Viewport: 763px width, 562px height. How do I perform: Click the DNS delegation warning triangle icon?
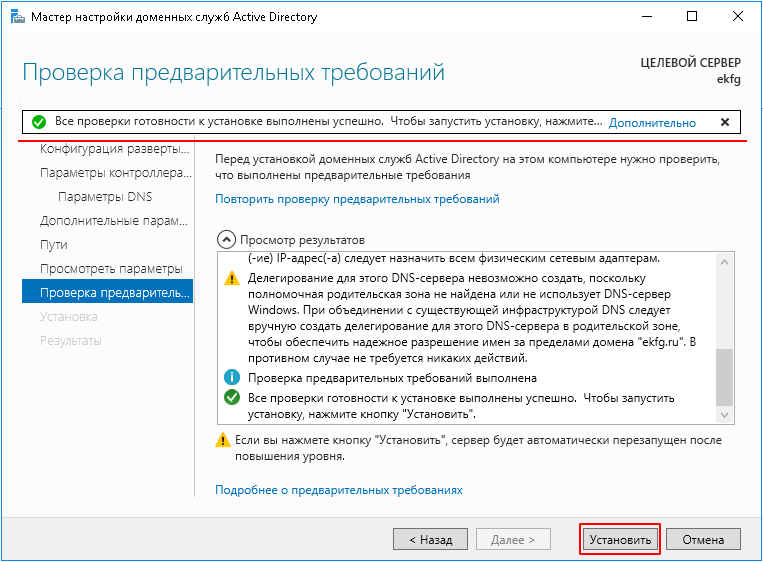coord(232,279)
